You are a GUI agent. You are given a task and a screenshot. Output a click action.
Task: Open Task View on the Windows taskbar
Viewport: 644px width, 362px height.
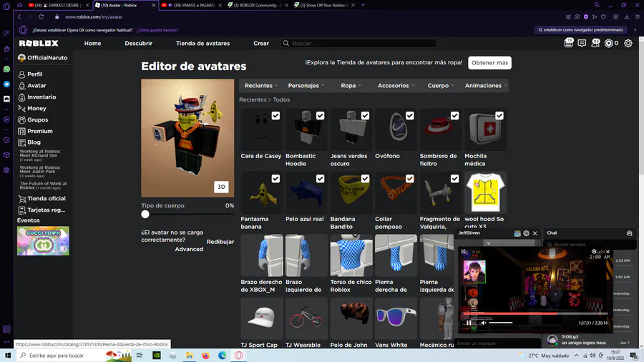tap(140, 356)
